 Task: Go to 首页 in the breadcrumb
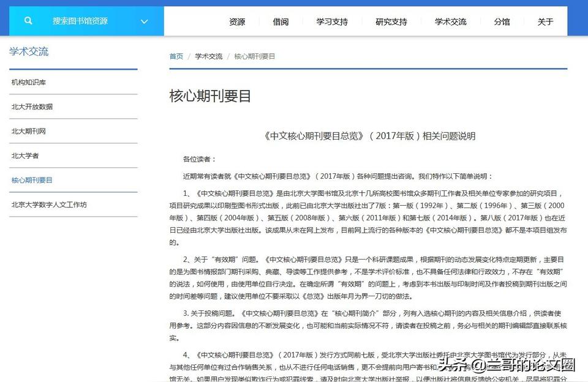pos(176,56)
